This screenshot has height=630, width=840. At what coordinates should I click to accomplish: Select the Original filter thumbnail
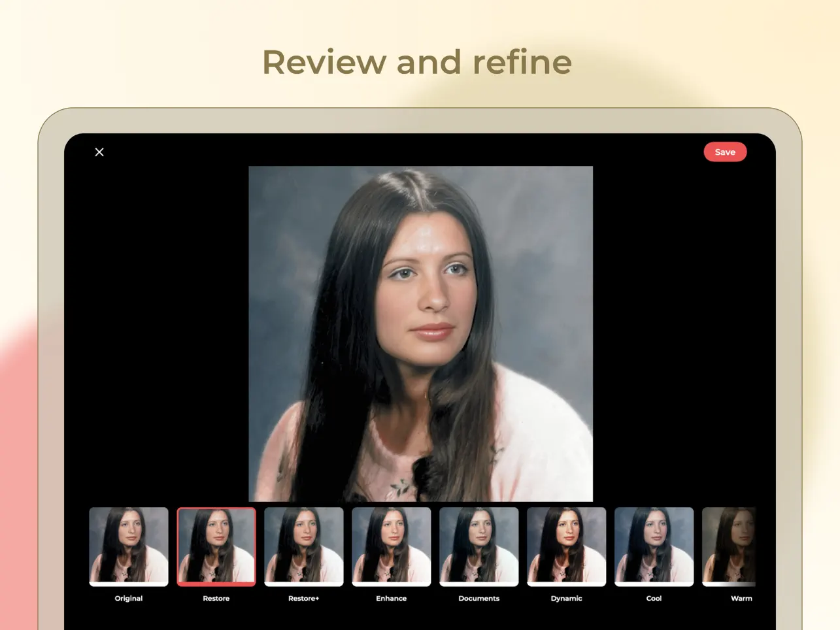pos(129,547)
